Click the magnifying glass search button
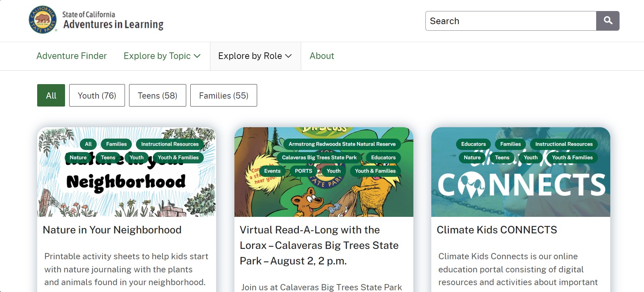Viewport: 644px width, 292px height. coord(608,21)
